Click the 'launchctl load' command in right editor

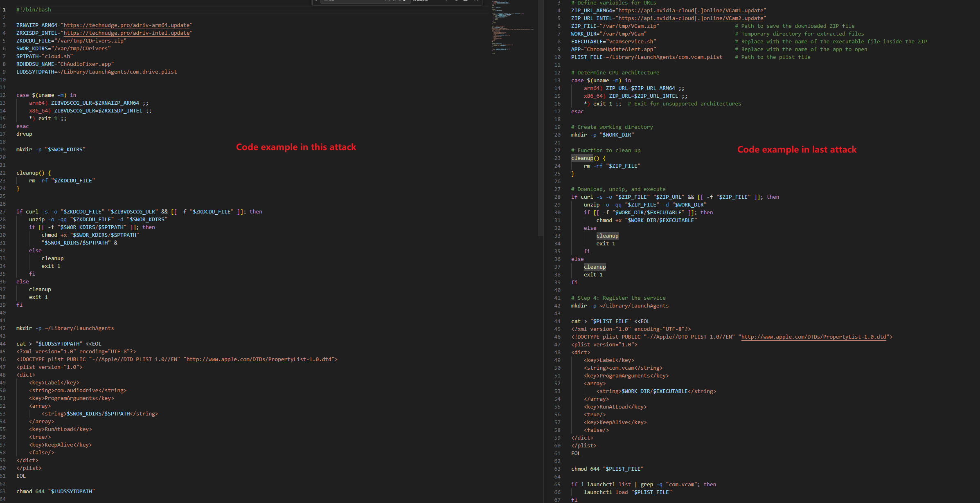point(606,492)
